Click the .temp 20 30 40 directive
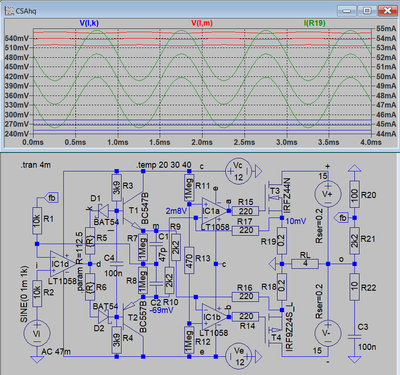The height and width of the screenshot is (375, 400). pyautogui.click(x=163, y=165)
